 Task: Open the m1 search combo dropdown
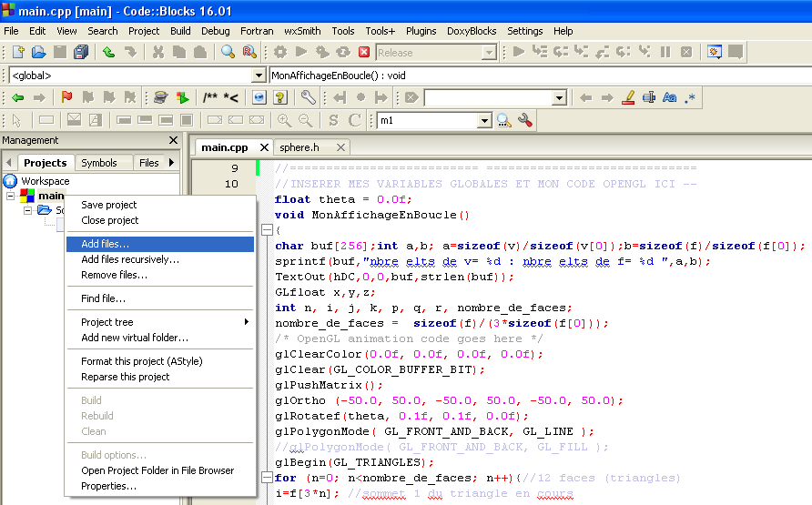point(484,120)
